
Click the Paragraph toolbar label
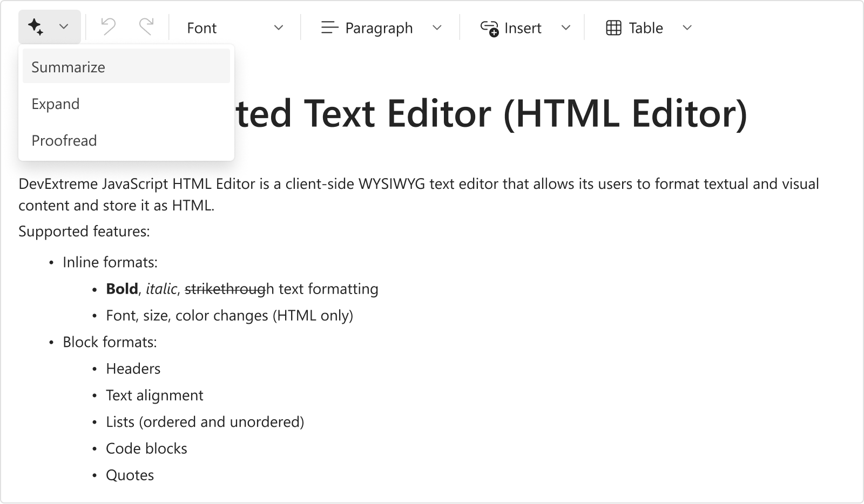pyautogui.click(x=379, y=28)
